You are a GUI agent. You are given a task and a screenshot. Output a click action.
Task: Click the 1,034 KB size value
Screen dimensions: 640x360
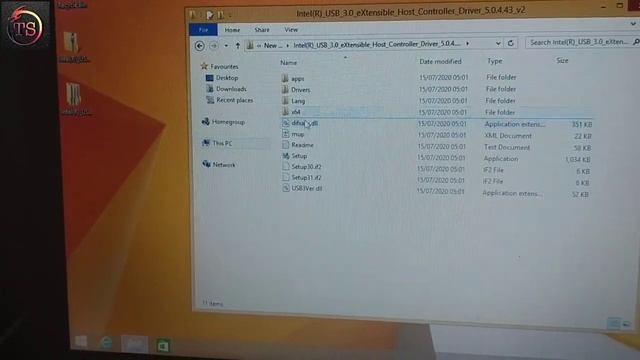pyautogui.click(x=578, y=160)
